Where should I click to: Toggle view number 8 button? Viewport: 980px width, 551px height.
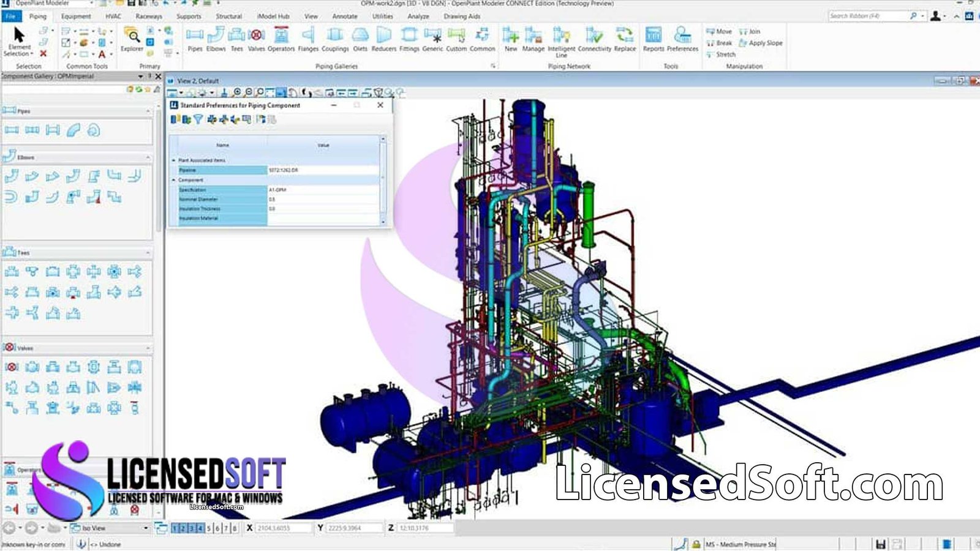(234, 528)
